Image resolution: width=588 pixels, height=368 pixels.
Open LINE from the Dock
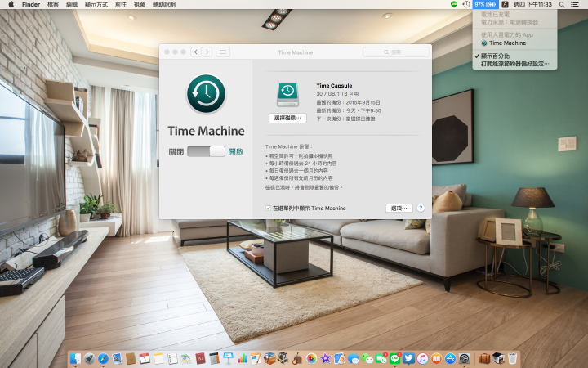[394, 359]
